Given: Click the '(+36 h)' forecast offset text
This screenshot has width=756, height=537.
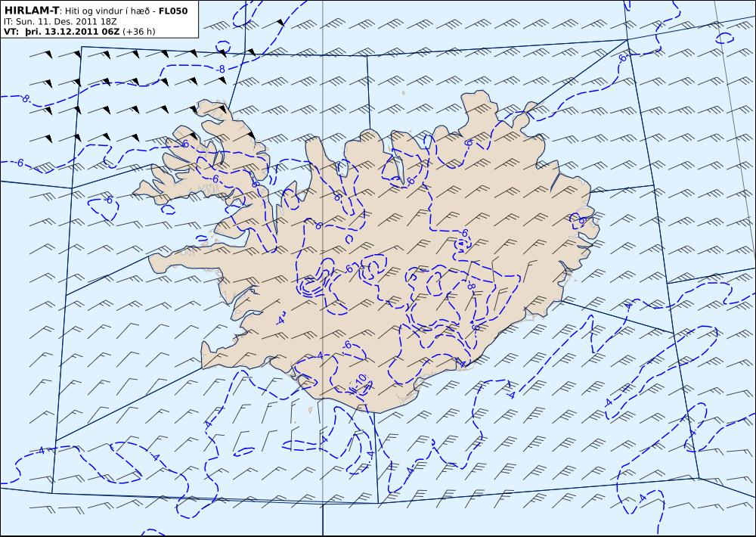Looking at the screenshot, I should tap(139, 32).
